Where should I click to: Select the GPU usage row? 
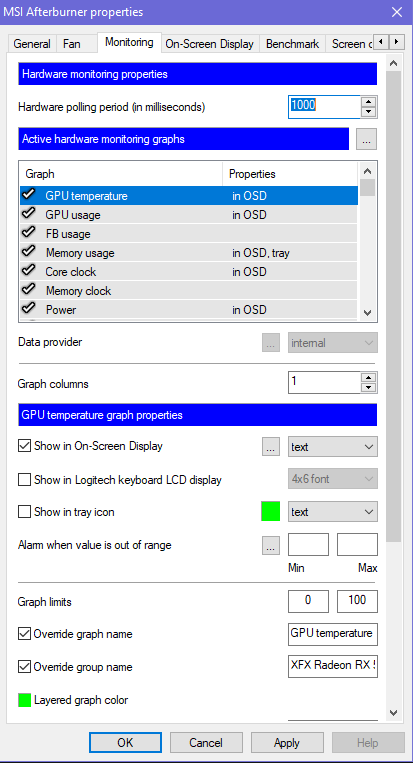pos(189,214)
